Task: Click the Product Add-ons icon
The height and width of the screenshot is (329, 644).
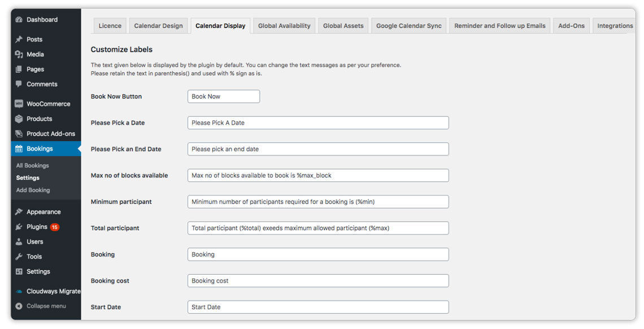Action: tap(19, 133)
